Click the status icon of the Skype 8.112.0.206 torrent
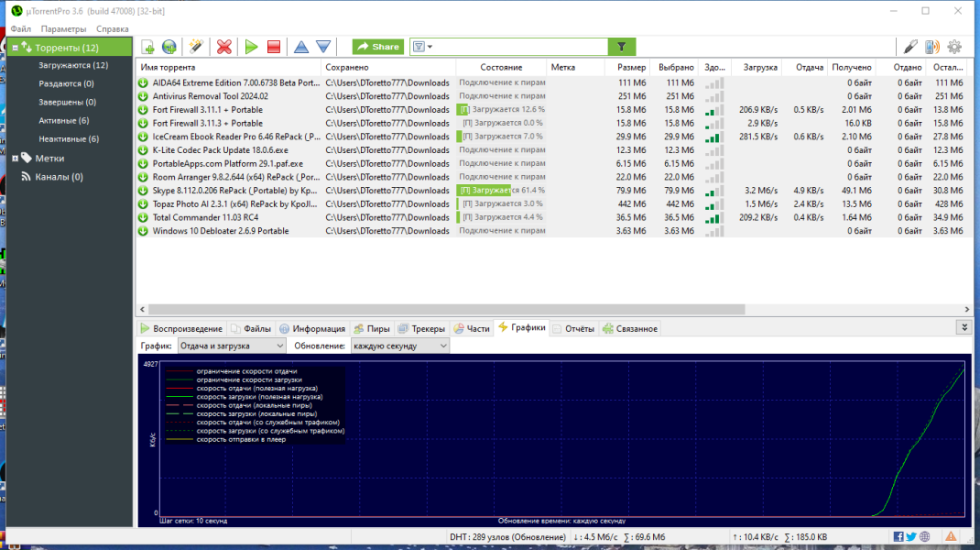 click(x=143, y=191)
